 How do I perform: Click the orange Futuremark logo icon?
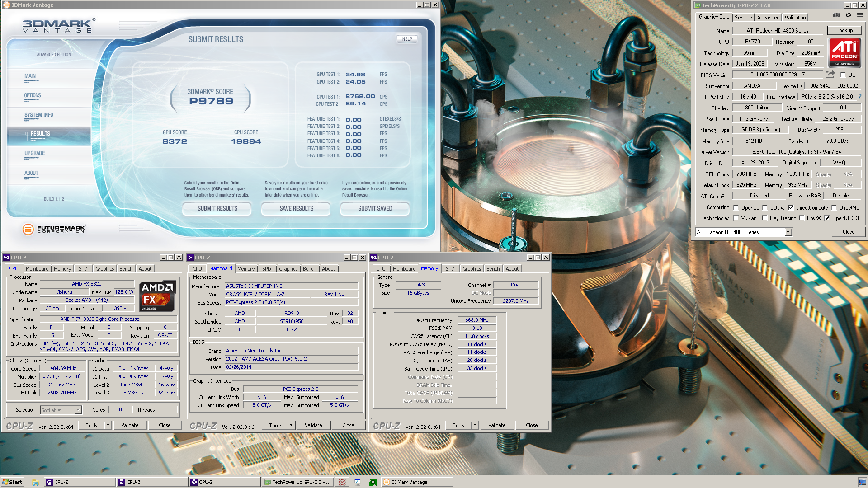point(28,229)
